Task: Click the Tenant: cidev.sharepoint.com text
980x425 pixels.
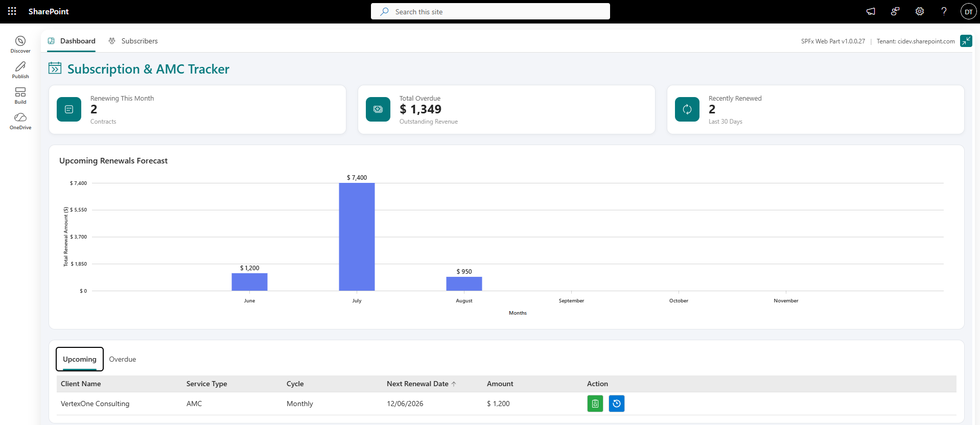Action: click(x=916, y=41)
